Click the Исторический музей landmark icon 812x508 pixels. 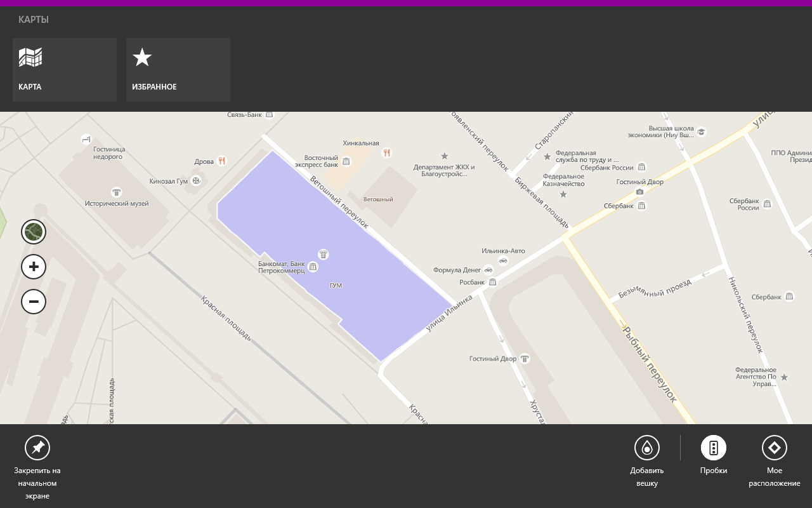tap(116, 192)
